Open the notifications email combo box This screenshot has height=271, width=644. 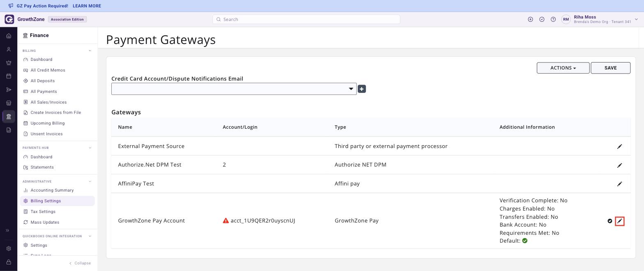point(234,89)
